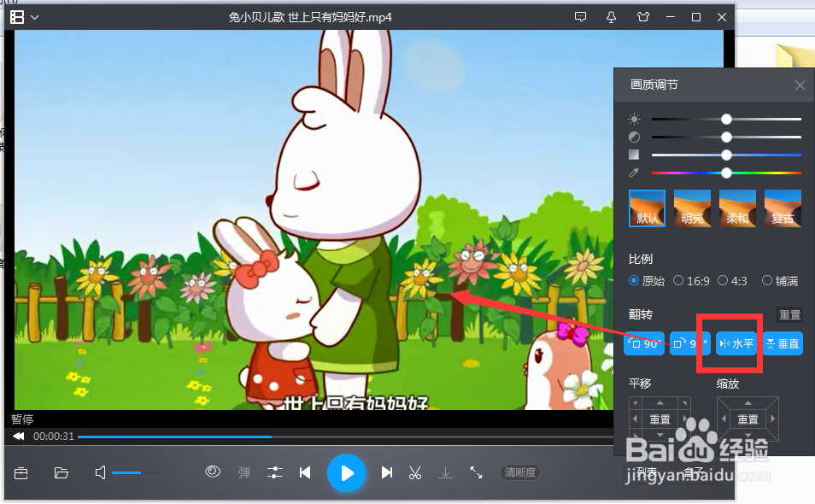
Task: Rotate video 90° clockwise
Action: pyautogui.click(x=689, y=343)
